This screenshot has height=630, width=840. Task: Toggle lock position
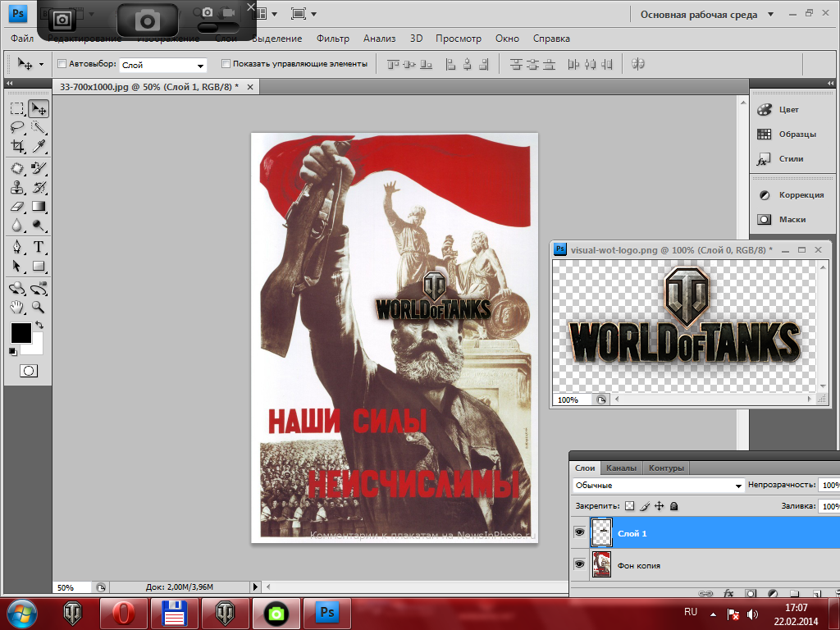(660, 505)
